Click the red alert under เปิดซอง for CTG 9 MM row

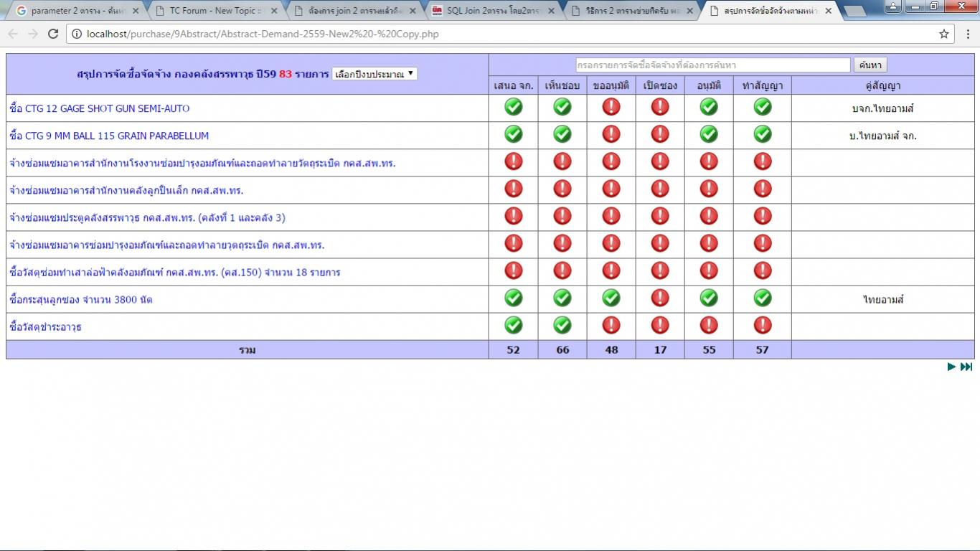[x=660, y=134]
